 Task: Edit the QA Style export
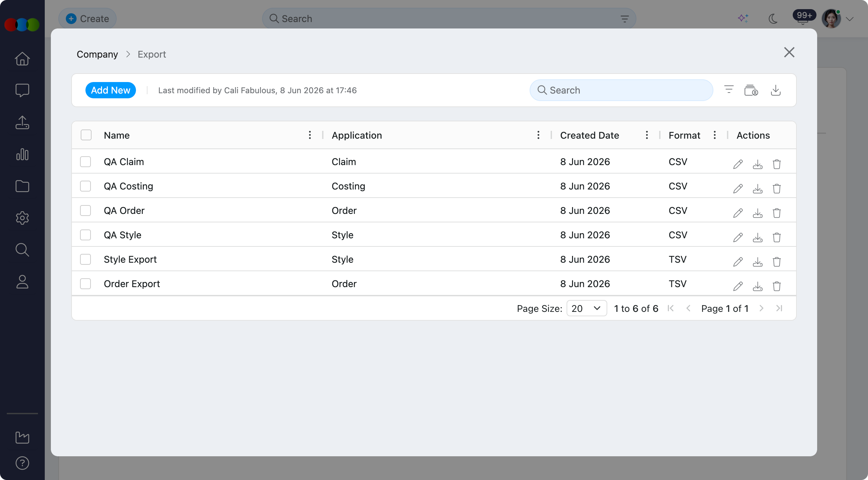click(x=738, y=238)
